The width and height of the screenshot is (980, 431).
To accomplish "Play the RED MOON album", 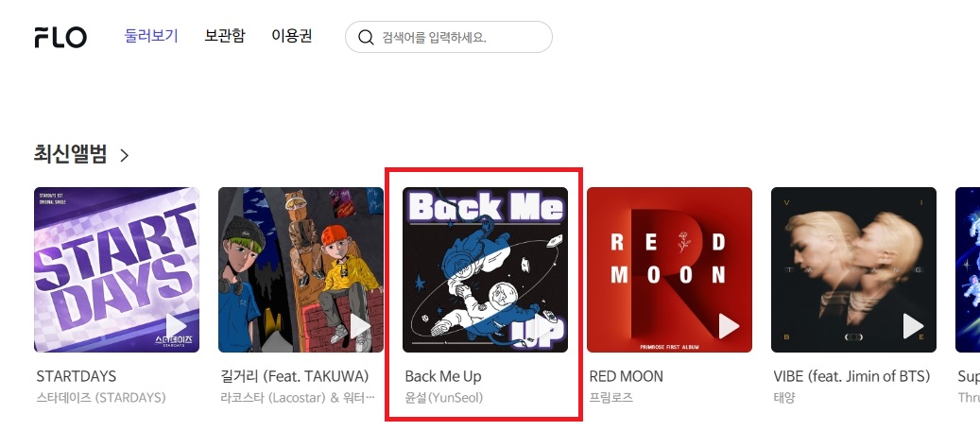I will click(729, 326).
